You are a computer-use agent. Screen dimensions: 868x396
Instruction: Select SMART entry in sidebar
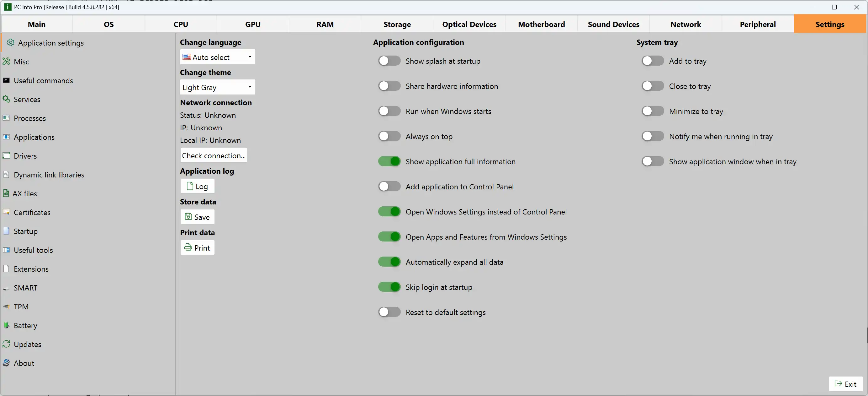tap(26, 288)
